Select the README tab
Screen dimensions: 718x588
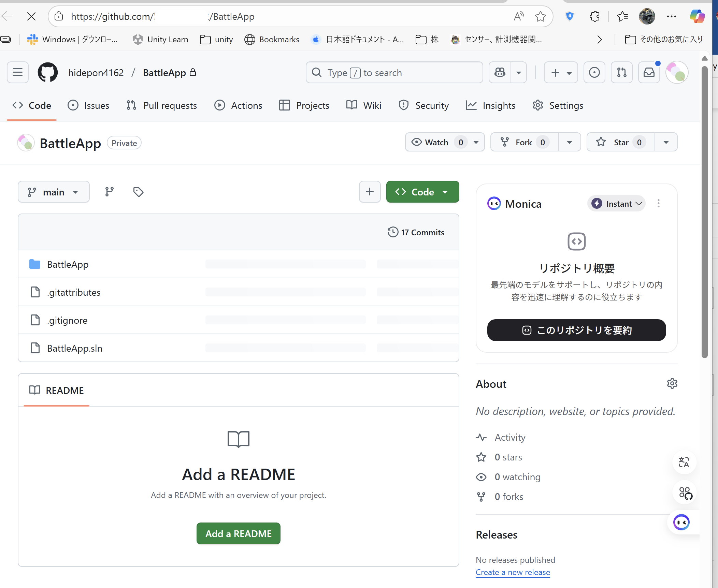pyautogui.click(x=57, y=390)
